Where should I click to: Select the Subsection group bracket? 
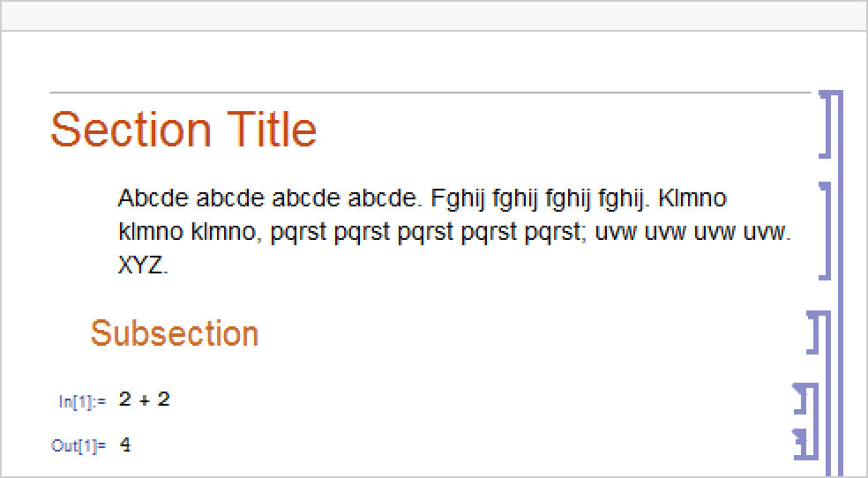coord(827,397)
